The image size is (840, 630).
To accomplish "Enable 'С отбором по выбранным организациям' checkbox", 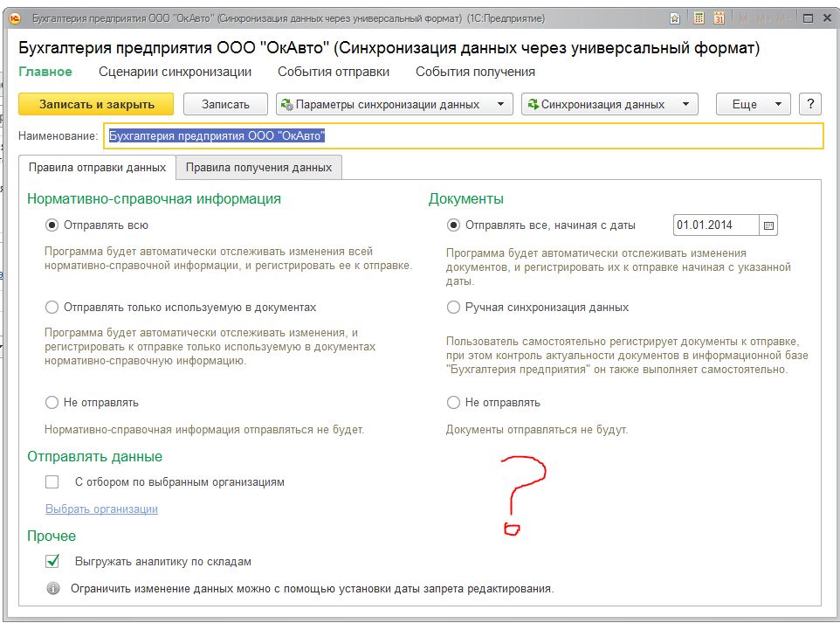I will pyautogui.click(x=52, y=481).
